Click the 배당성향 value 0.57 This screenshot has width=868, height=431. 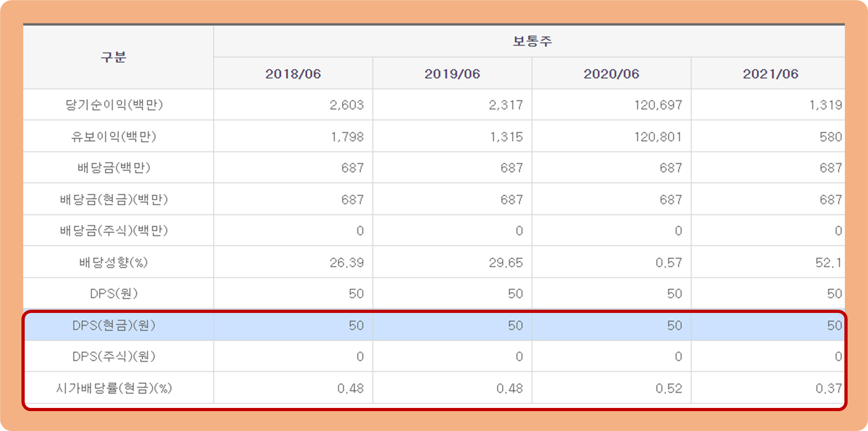[x=669, y=262]
